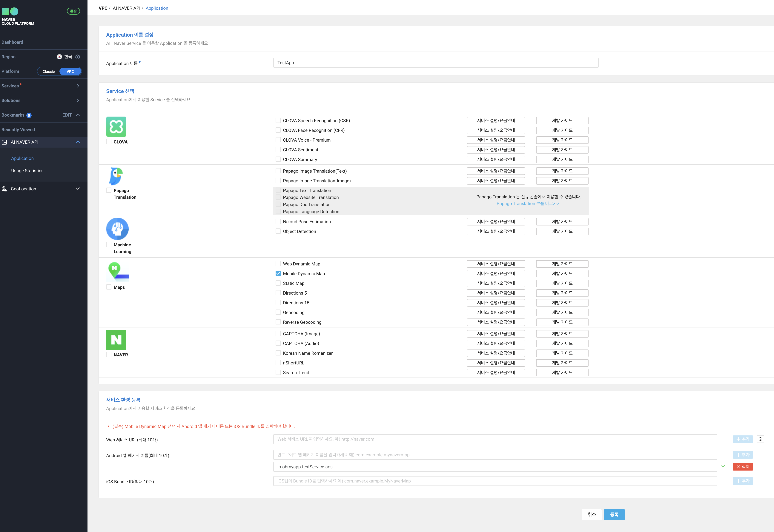Image resolution: width=774 pixels, height=532 pixels.
Task: Check the Geocoding service checkbox
Action: (x=278, y=312)
